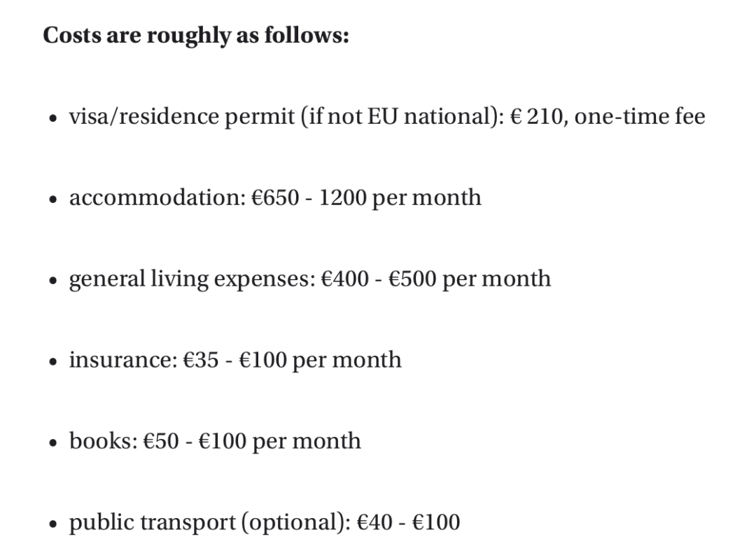Click the word "insurance"
The width and height of the screenshot is (756, 560).
tap(119, 360)
